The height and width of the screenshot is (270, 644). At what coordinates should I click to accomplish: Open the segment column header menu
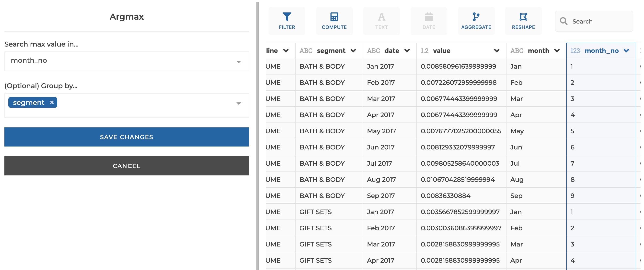[x=353, y=51]
